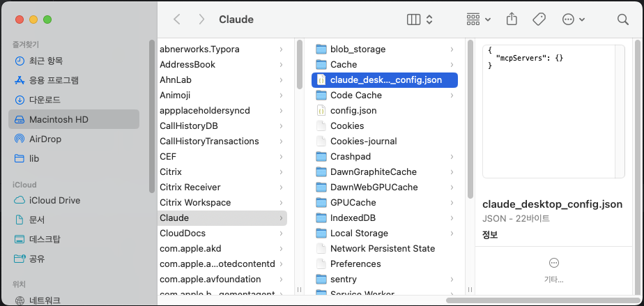Select the com.apple.a...otedcontentd row
644x306 pixels.
222,263
